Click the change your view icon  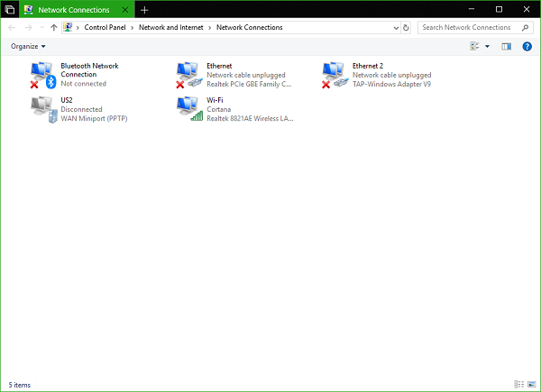point(474,46)
